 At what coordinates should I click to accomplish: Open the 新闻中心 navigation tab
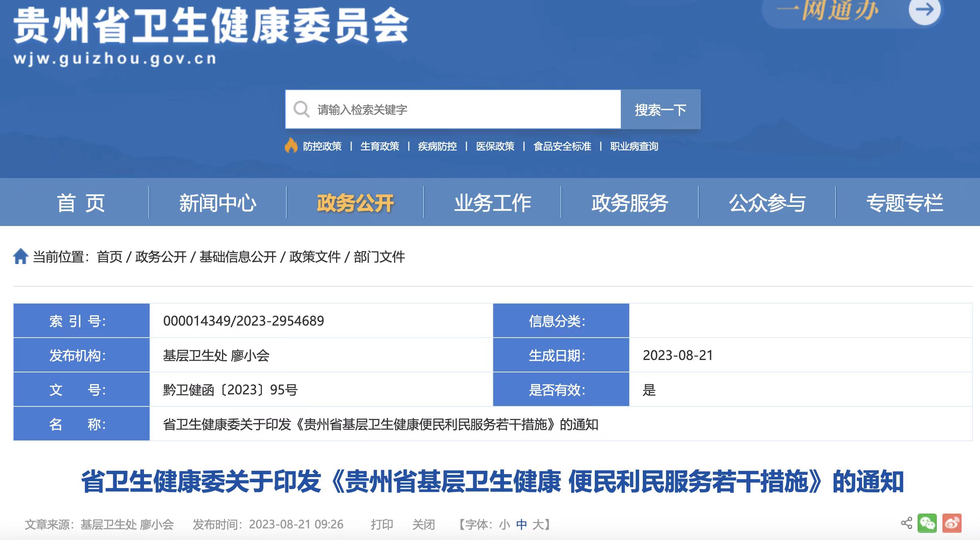coord(218,203)
